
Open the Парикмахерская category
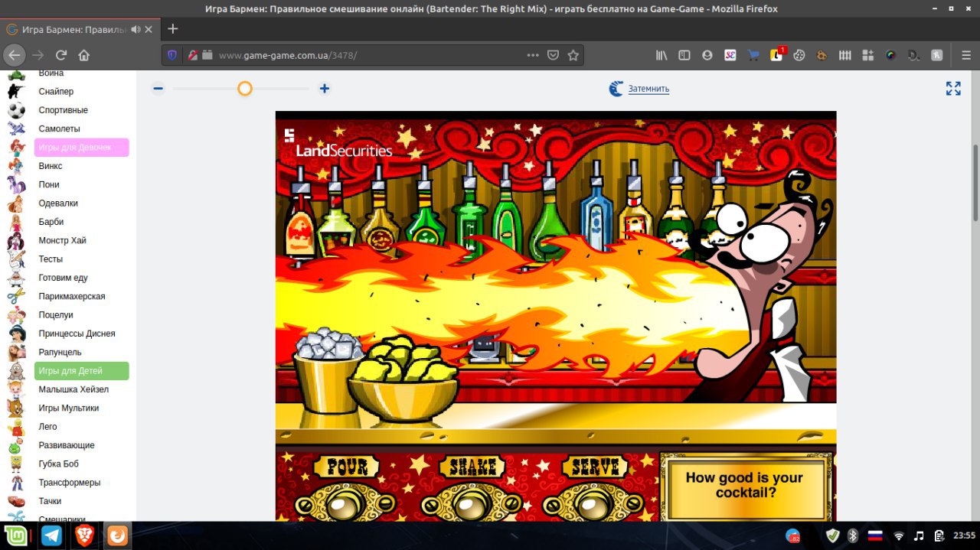(x=72, y=296)
